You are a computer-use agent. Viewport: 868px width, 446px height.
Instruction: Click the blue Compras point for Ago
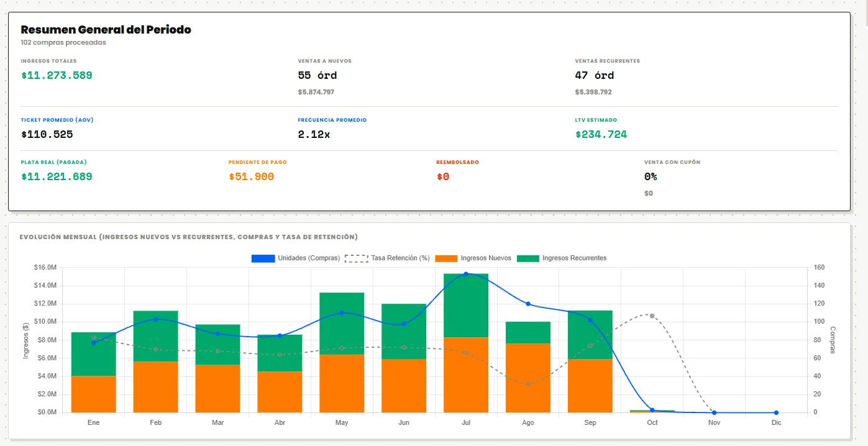528,304
